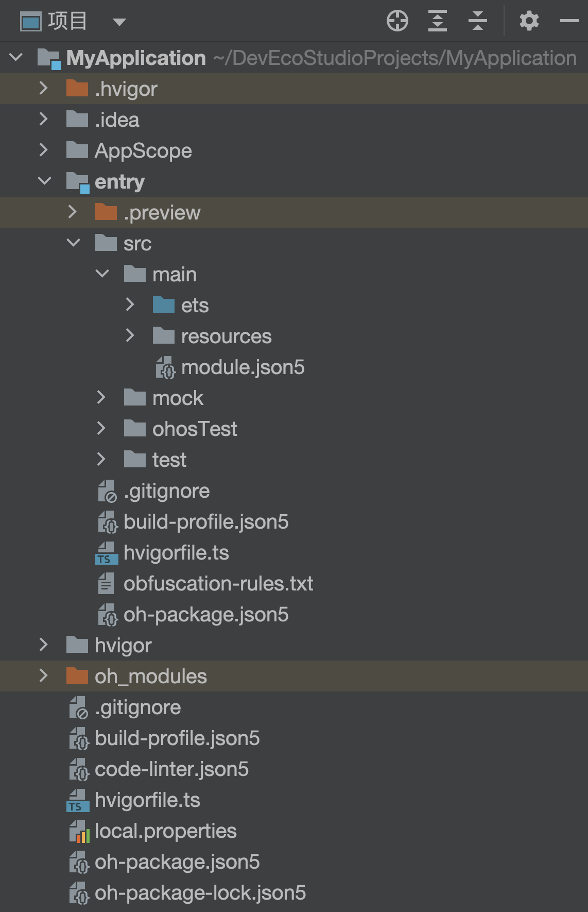Screen dimensions: 588x912
Task: Select root-level .gitignore file name
Action: (138, 707)
